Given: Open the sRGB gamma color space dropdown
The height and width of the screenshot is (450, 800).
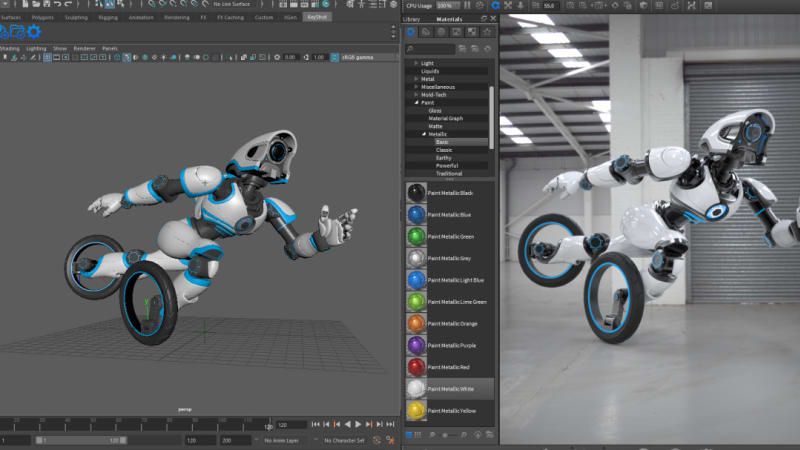Looking at the screenshot, I should (x=367, y=57).
